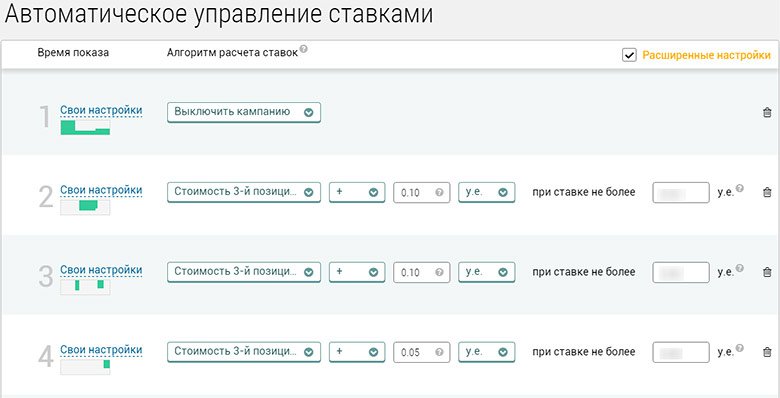This screenshot has height=398, width=780.
Task: Click help icon inside 0.10 field of rule 3
Action: coord(439,272)
